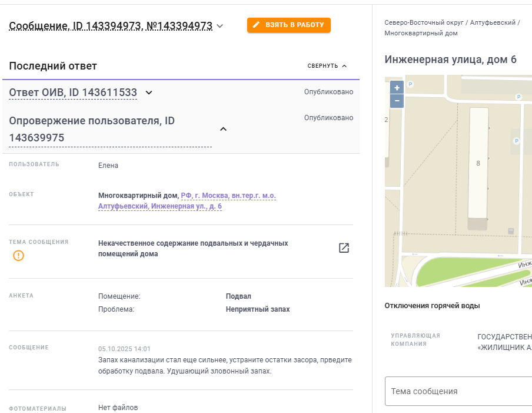Click the map zoom out minus button
The width and height of the screenshot is (532, 413).
click(397, 101)
